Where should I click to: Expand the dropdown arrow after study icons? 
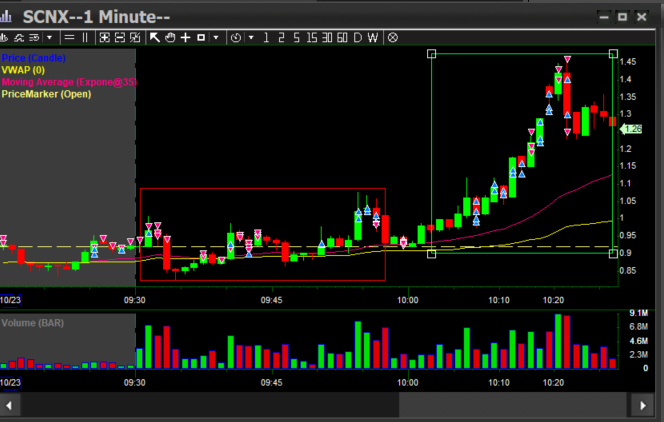[50, 38]
